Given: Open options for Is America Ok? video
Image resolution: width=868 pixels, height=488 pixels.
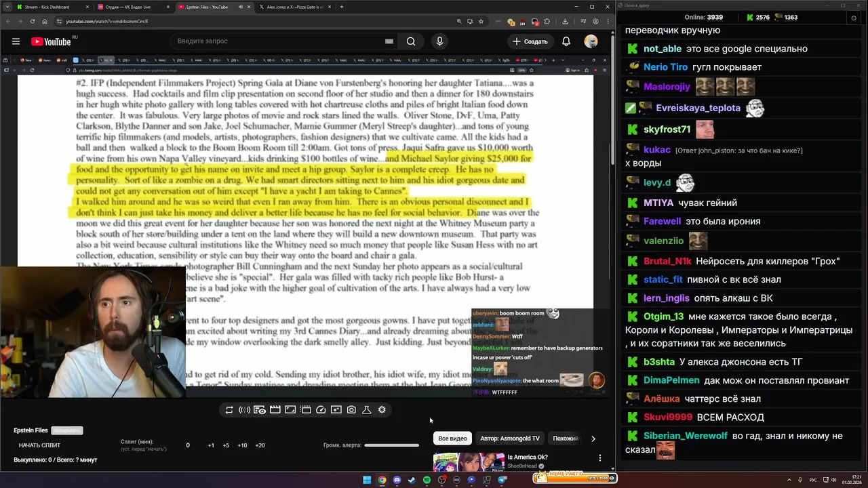Looking at the screenshot, I should [599, 458].
